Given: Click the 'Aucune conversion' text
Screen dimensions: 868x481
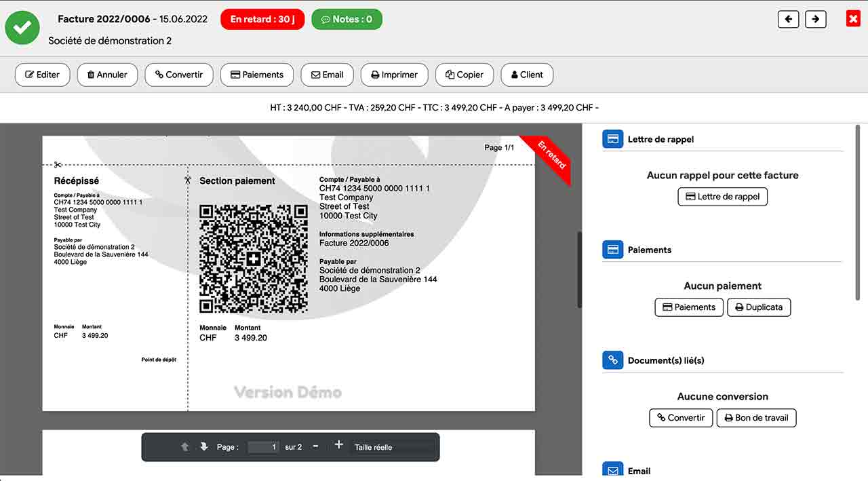Looking at the screenshot, I should point(723,396).
